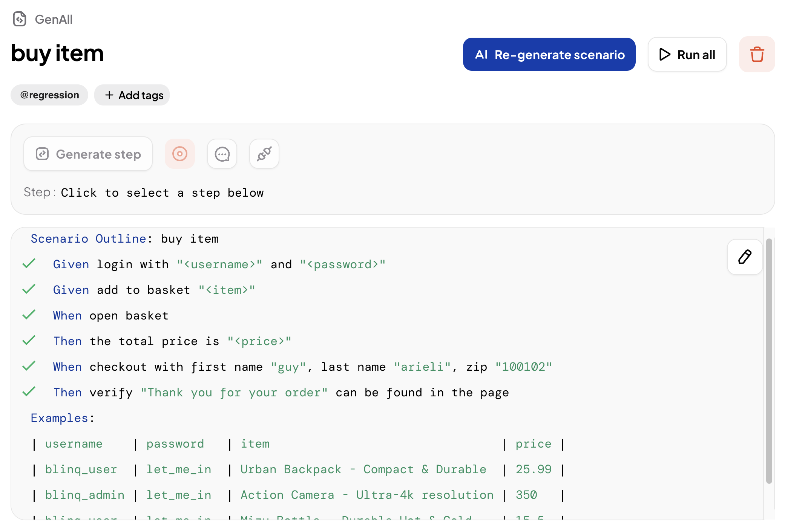This screenshot has width=785, height=532.
Task: Click 'let_me_in' in the blinq_admin row
Action: click(x=179, y=495)
